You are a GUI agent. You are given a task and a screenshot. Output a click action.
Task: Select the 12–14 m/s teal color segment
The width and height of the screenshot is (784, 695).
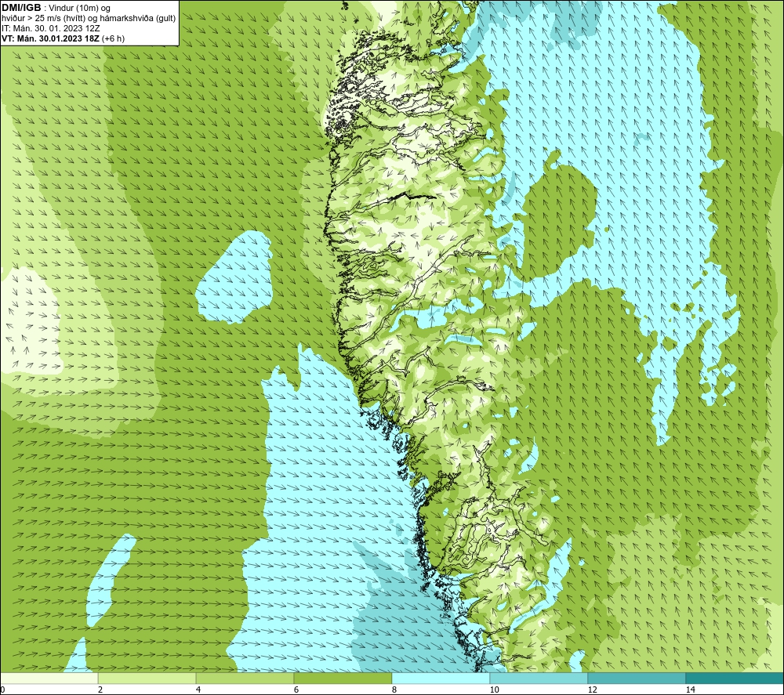(637, 678)
